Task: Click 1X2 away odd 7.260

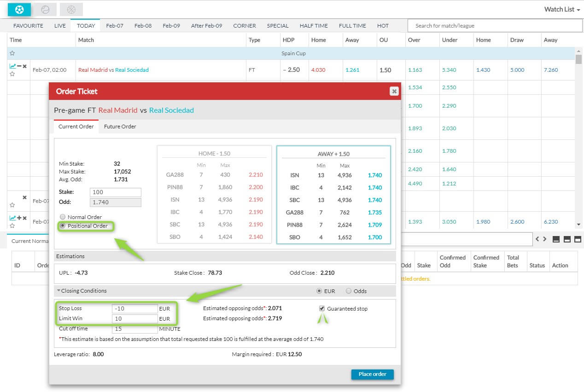Action: tap(551, 70)
